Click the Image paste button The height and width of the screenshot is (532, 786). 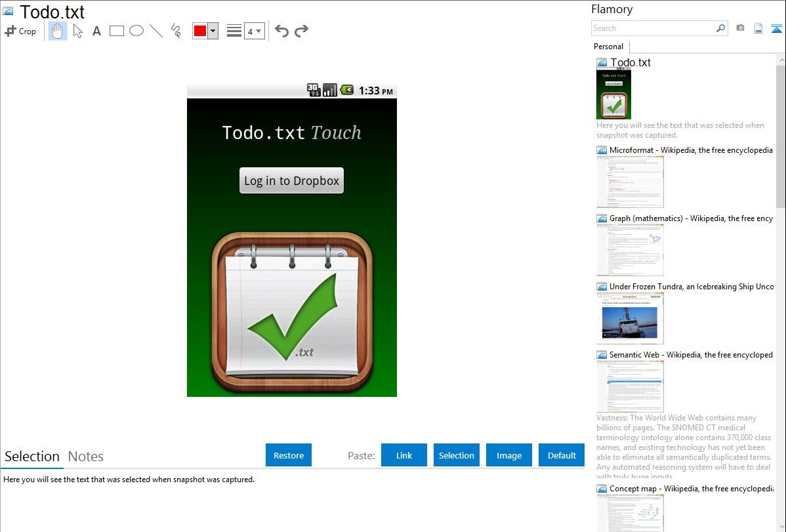point(509,455)
